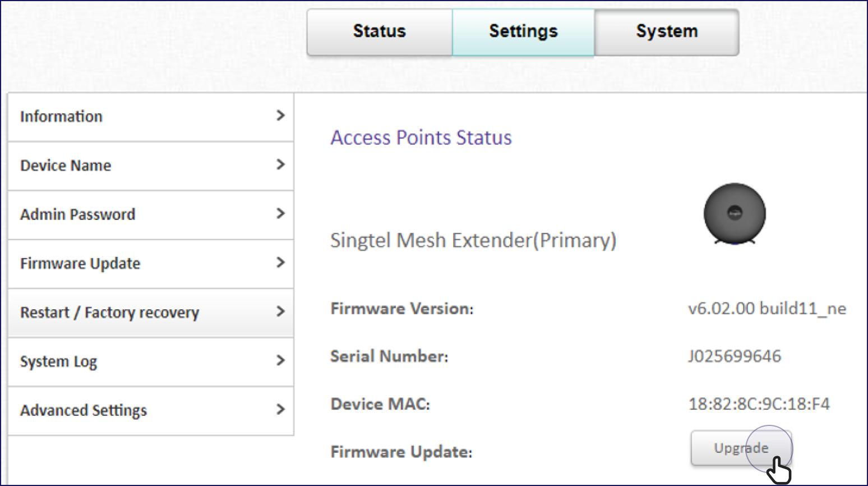This screenshot has height=486, width=868.
Task: Click the Singtel Mesh Extender device image
Action: click(x=735, y=214)
